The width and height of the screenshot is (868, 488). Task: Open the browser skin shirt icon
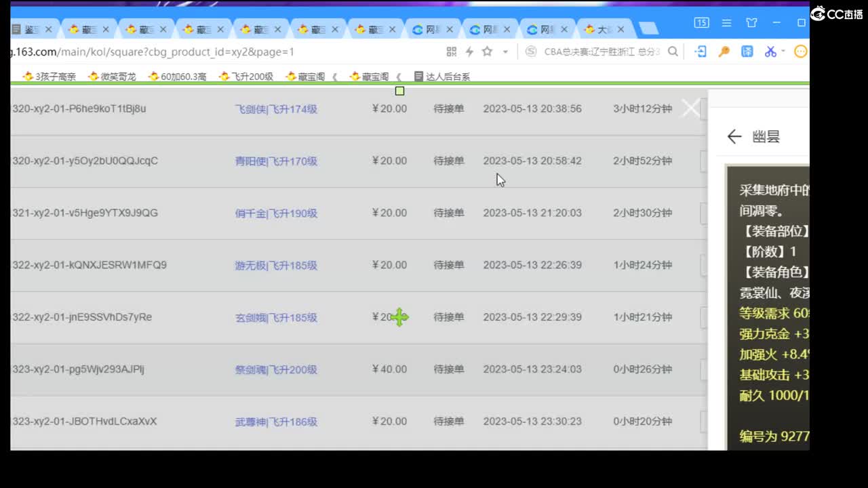click(x=751, y=23)
